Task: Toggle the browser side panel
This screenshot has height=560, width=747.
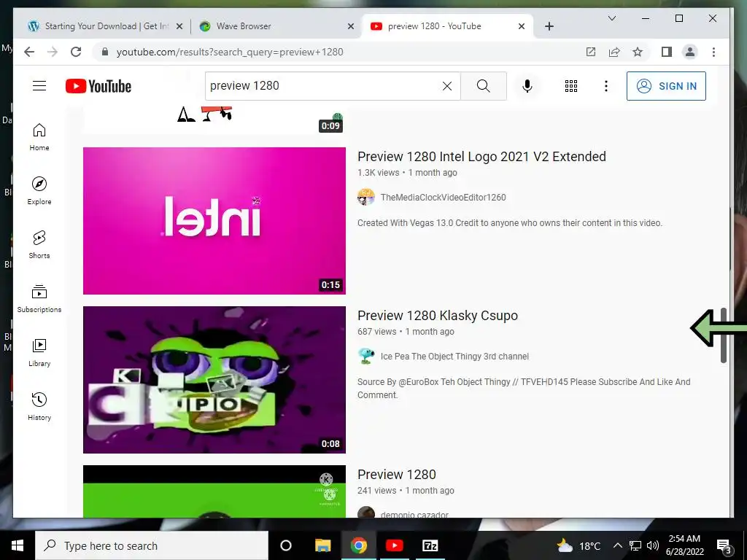Action: point(667,52)
